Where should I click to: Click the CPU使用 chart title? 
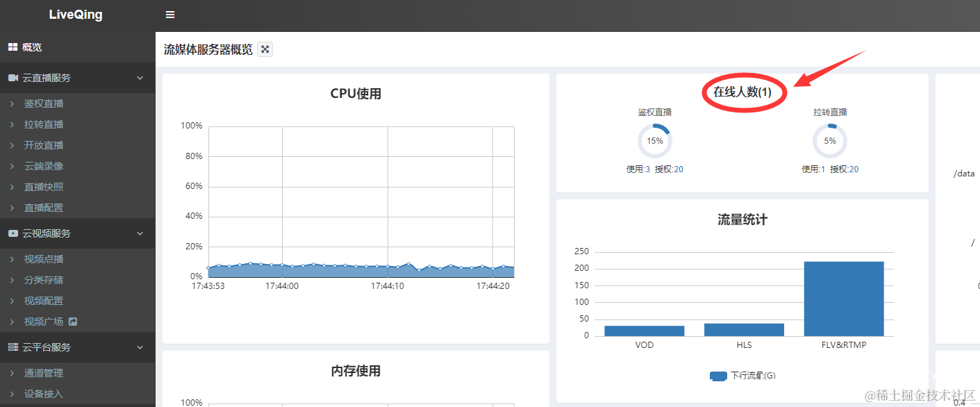(x=356, y=94)
